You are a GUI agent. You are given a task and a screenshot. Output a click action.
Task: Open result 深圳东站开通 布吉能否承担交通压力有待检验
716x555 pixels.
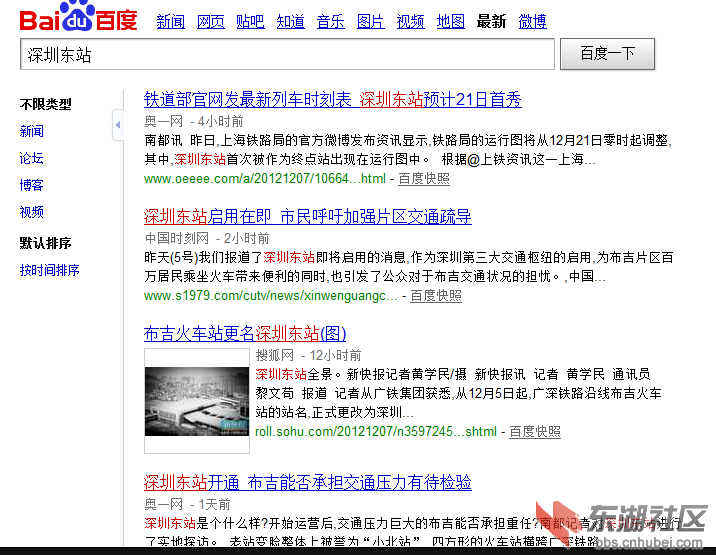click(x=307, y=482)
